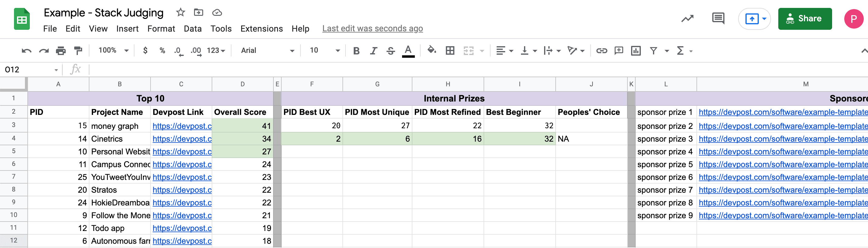
Task: Open the Arial font dropdown
Action: point(268,50)
